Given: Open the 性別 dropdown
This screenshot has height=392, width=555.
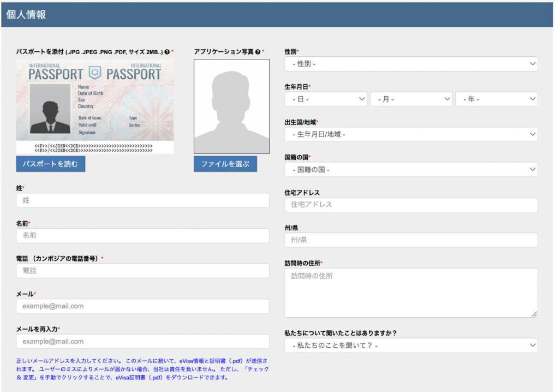Looking at the screenshot, I should pyautogui.click(x=411, y=64).
